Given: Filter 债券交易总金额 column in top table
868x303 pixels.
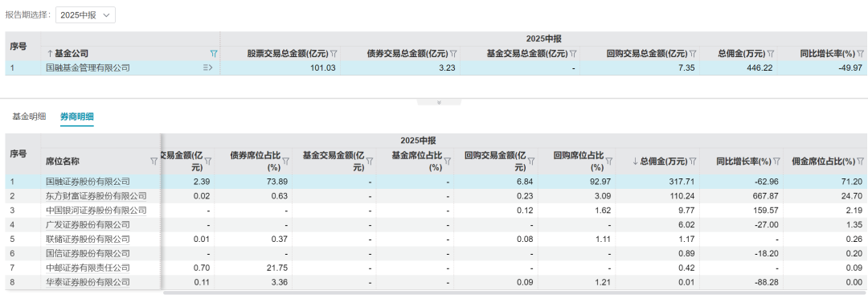Looking at the screenshot, I should pyautogui.click(x=453, y=54).
